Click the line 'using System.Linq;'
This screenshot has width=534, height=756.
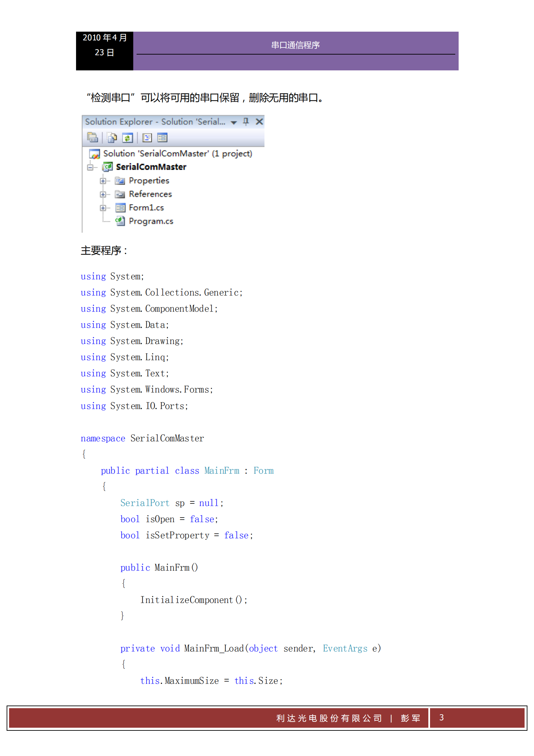125,357
